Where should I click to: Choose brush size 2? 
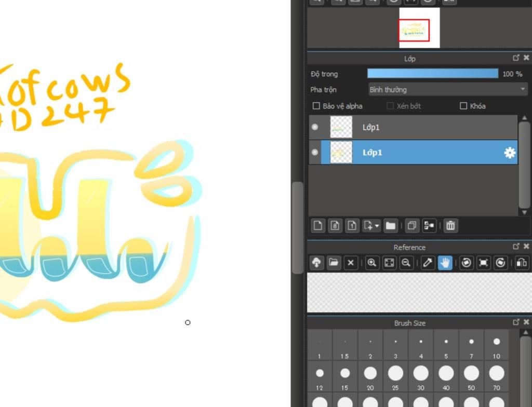point(370,345)
